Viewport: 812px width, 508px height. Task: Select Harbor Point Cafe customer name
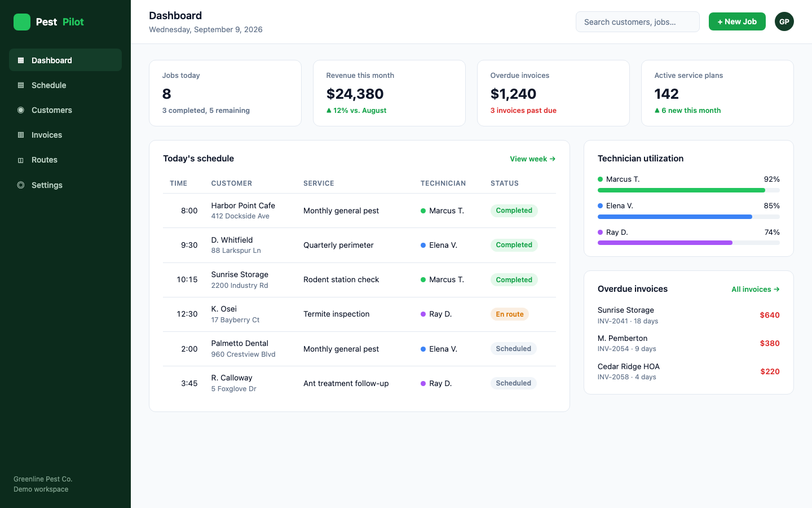coord(243,205)
